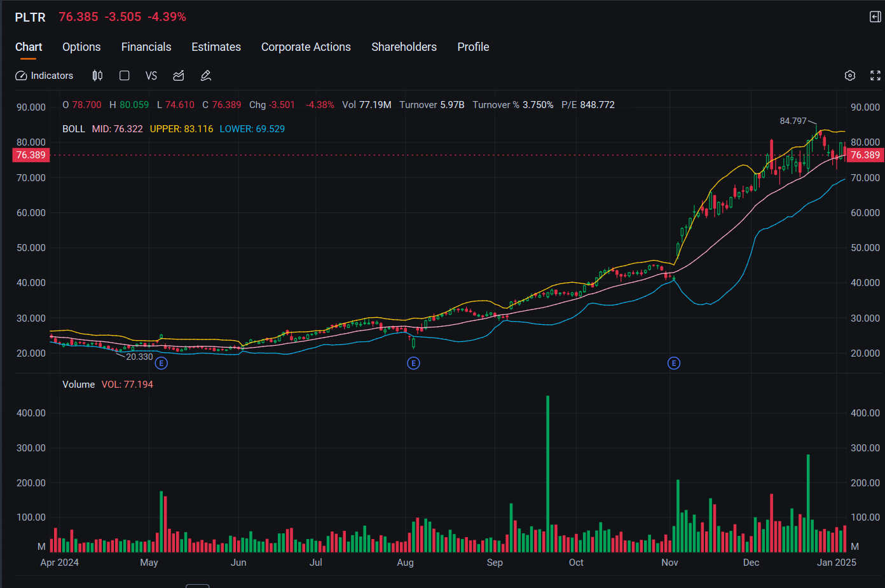Click the P/E 848.772 reading
This screenshot has height=588, width=885.
[588, 105]
